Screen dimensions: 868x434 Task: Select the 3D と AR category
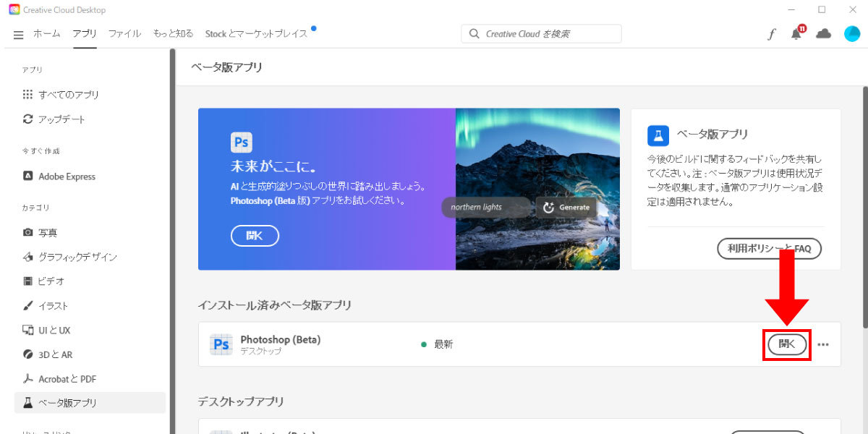click(48, 355)
